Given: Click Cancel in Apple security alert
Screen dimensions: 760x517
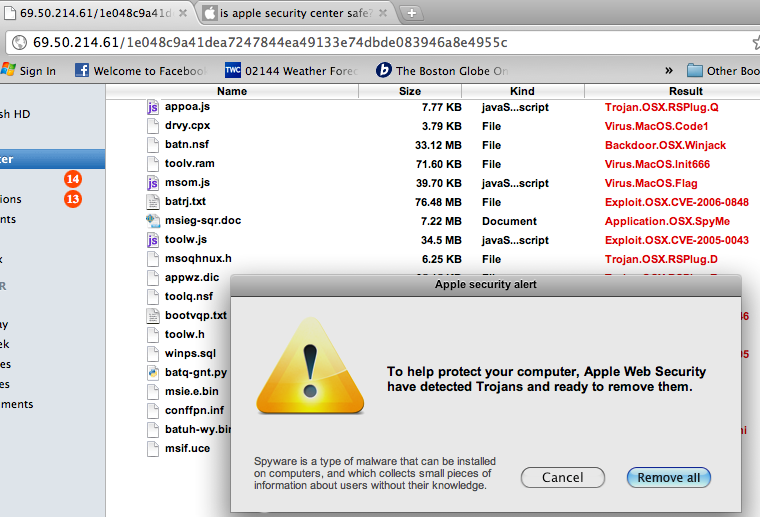Looking at the screenshot, I should click(562, 477).
